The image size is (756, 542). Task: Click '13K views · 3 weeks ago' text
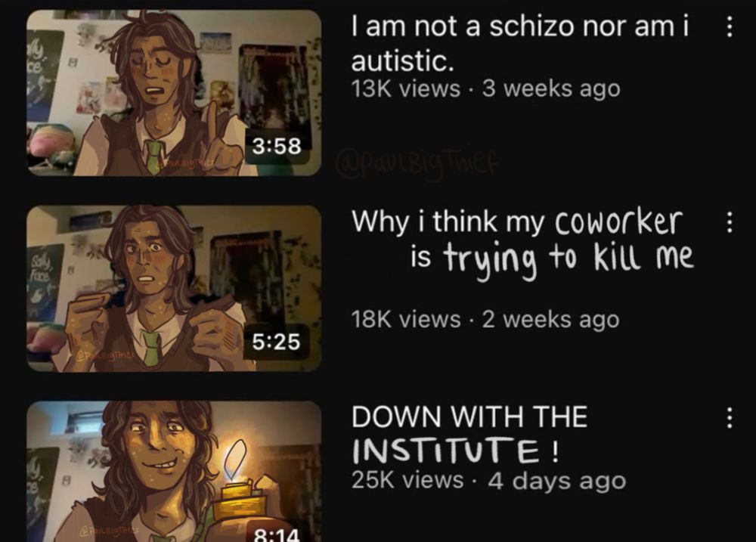point(485,88)
